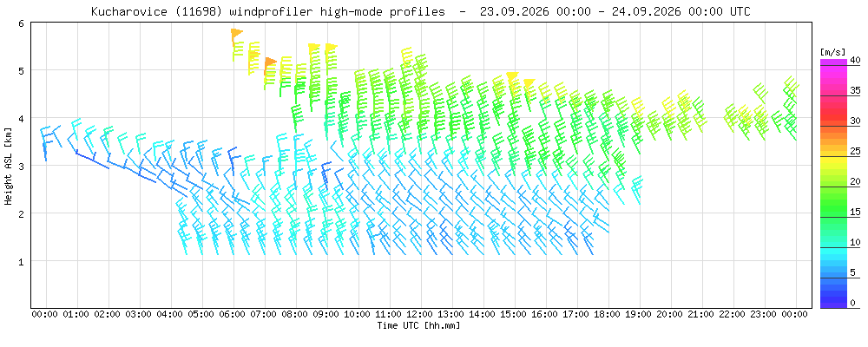Click the yellow wind flag at 09:00
The image size is (868, 347).
(331, 49)
